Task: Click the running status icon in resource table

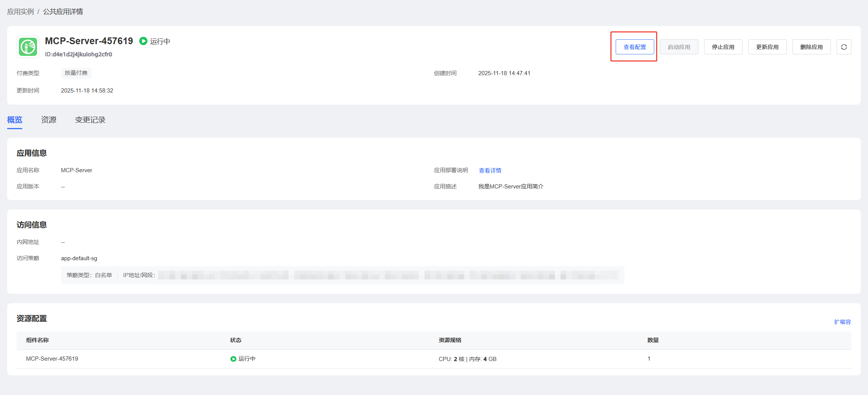Action: point(233,359)
